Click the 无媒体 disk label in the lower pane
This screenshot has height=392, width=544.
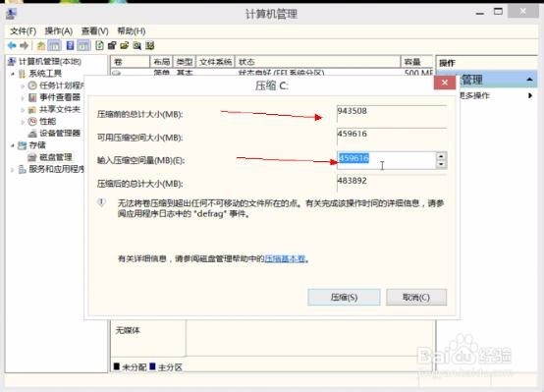(x=128, y=330)
